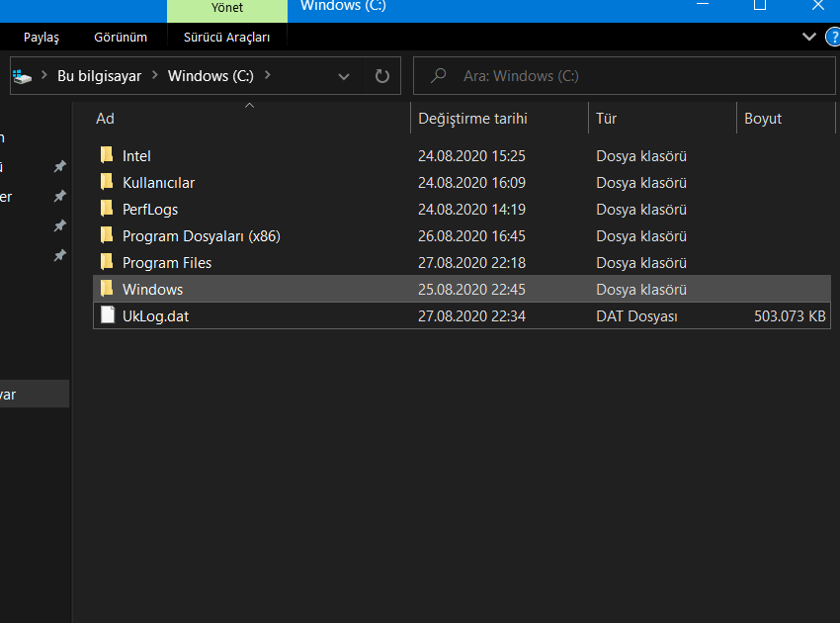Expand the ribbon with the chevron
The width and height of the screenshot is (840, 623).
click(x=809, y=37)
